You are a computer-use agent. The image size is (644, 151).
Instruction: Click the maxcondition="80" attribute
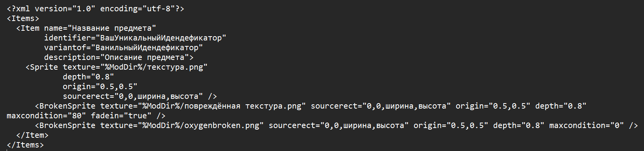(x=46, y=116)
